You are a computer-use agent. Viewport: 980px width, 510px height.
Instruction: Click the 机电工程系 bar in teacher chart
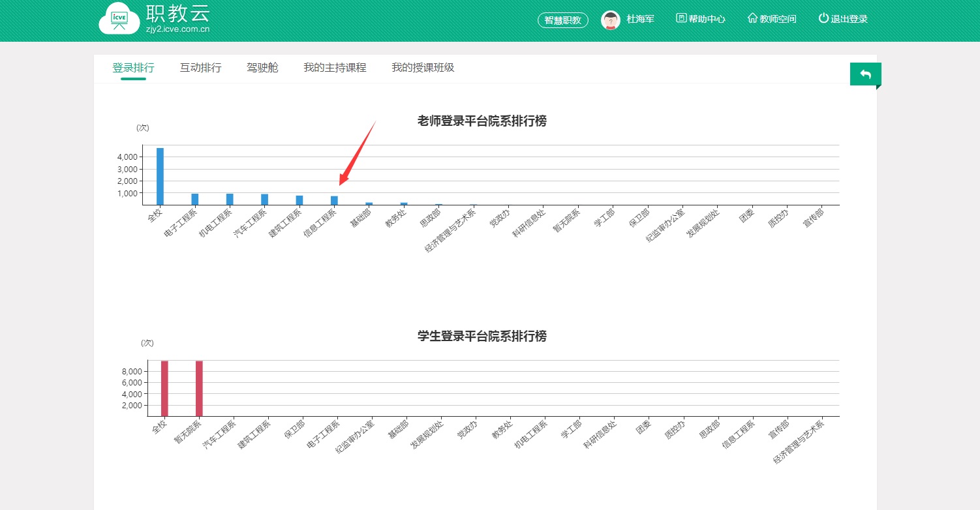[230, 200]
